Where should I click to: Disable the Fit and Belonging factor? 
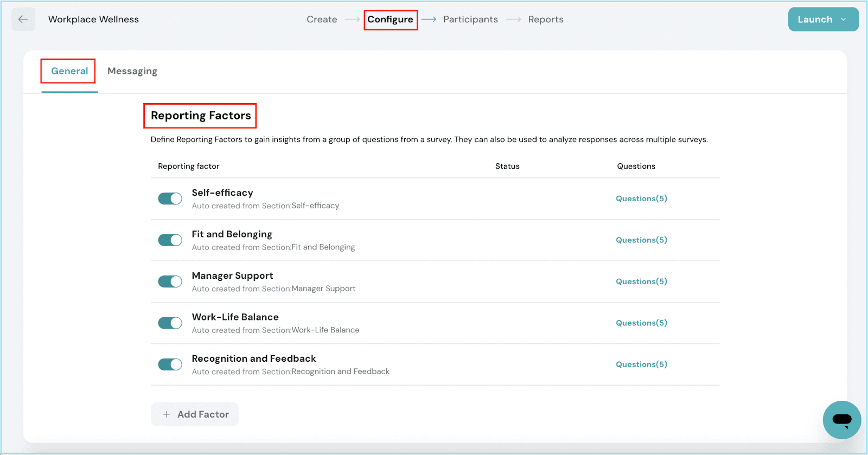click(170, 240)
